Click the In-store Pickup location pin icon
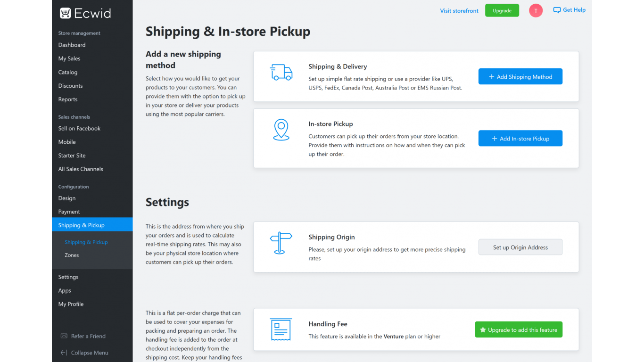 pos(281,130)
